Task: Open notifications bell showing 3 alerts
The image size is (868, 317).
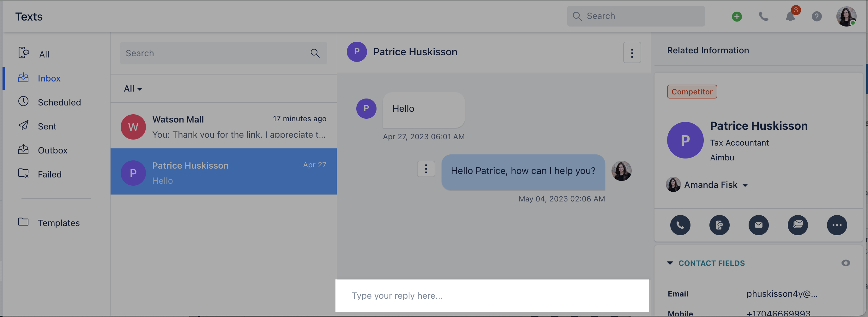Action: pyautogui.click(x=790, y=16)
